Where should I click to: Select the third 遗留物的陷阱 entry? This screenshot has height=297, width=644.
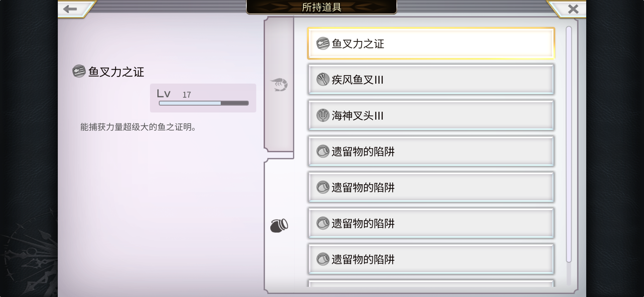(x=431, y=223)
